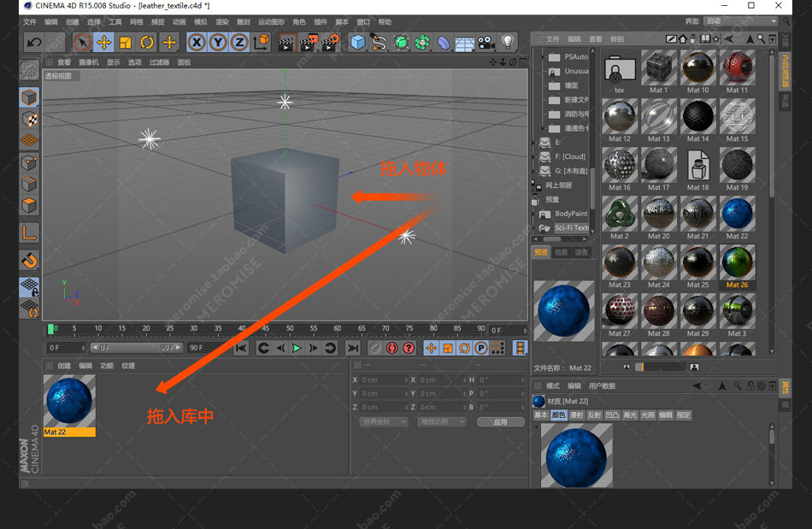
Task: Open 摄像机 viewport menu
Action: click(89, 62)
